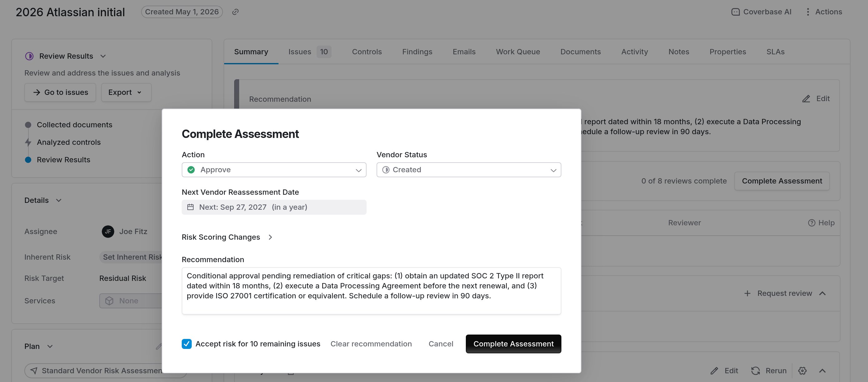The width and height of the screenshot is (868, 382).
Task: Copy assessment link icon next to created date
Action: pyautogui.click(x=235, y=12)
